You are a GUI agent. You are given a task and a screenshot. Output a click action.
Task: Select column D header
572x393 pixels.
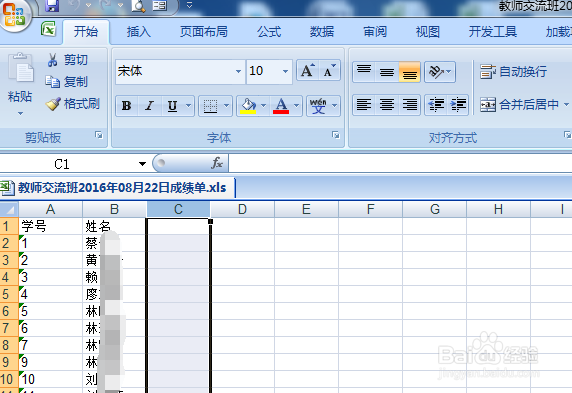click(x=242, y=209)
